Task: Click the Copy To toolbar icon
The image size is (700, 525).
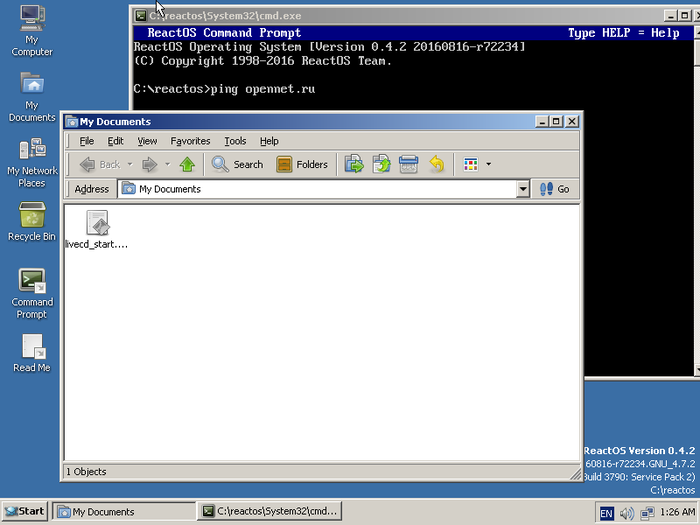Action: click(382, 165)
